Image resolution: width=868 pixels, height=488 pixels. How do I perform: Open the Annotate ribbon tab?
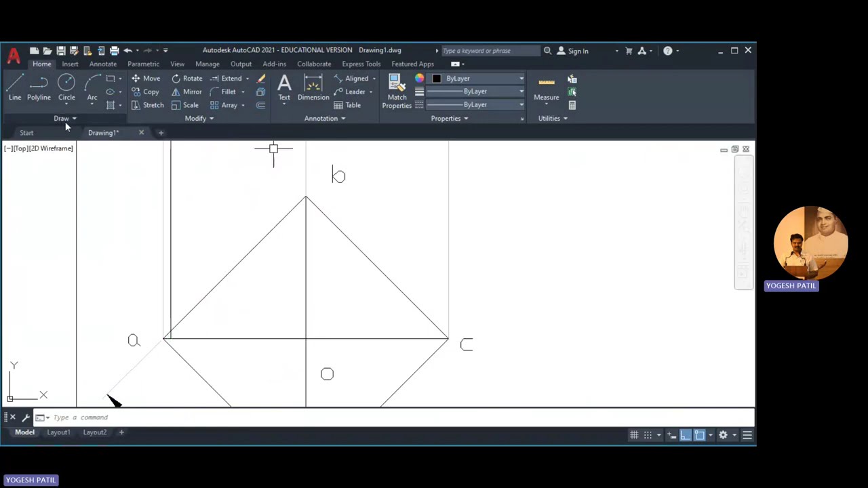[103, 64]
